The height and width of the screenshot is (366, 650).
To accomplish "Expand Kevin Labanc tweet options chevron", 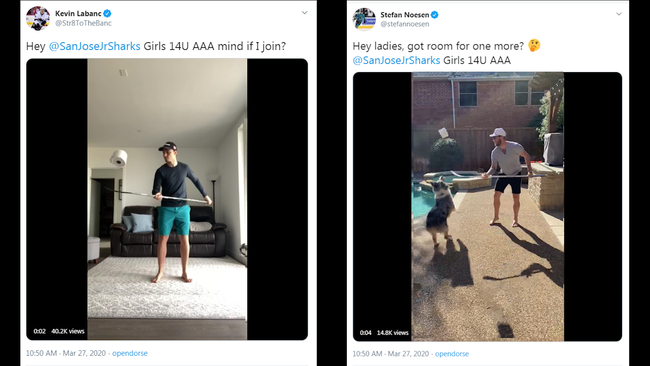I will [304, 13].
